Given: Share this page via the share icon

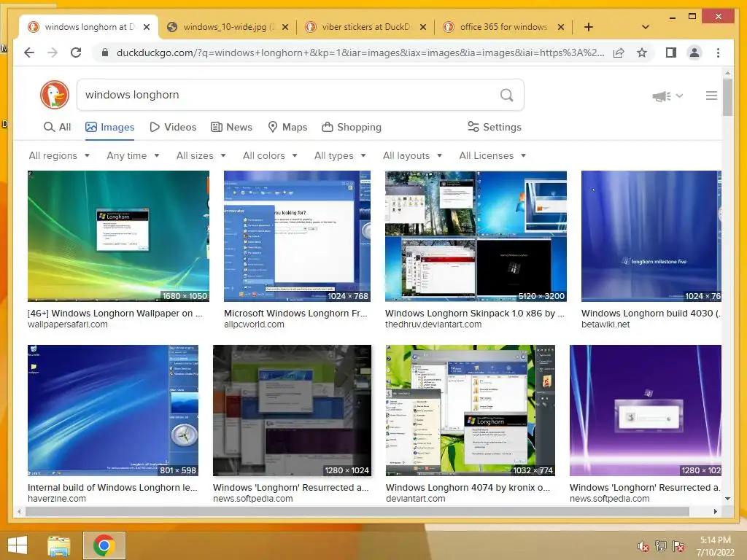Looking at the screenshot, I should (619, 52).
